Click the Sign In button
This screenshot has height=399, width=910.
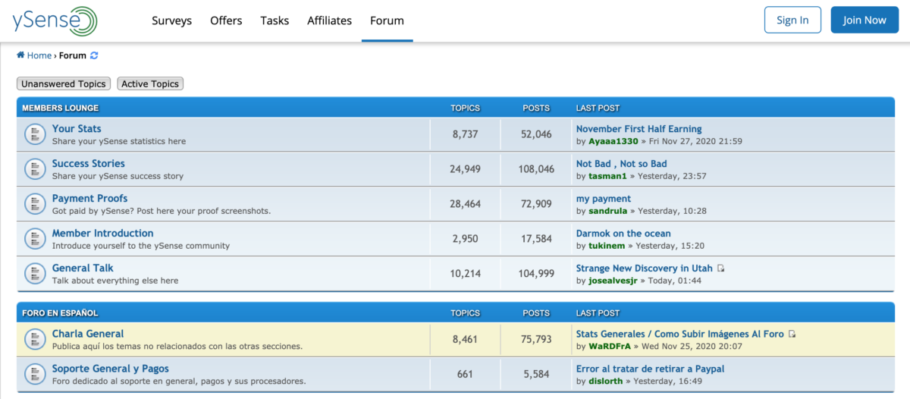point(793,20)
